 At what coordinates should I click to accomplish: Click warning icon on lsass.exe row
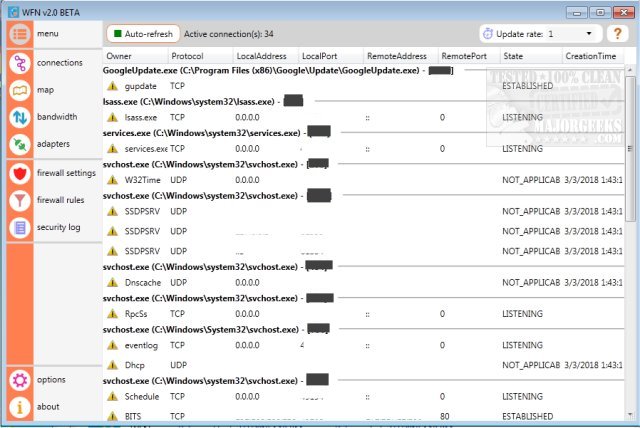pos(112,118)
